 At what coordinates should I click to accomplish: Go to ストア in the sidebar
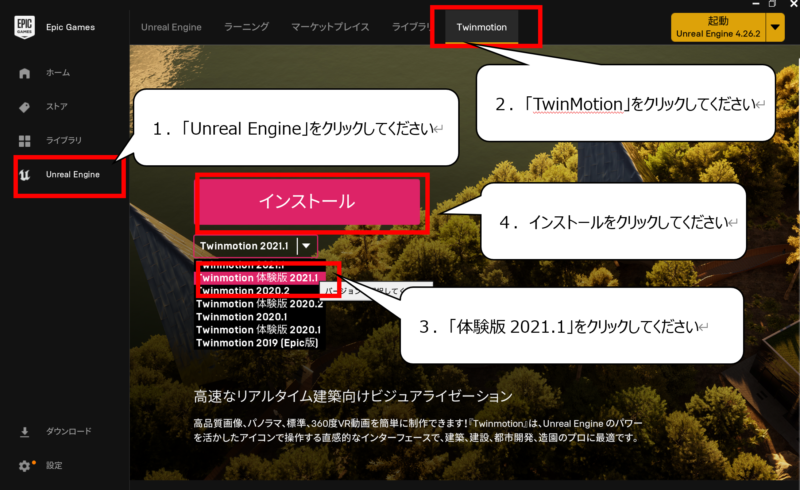click(57, 107)
